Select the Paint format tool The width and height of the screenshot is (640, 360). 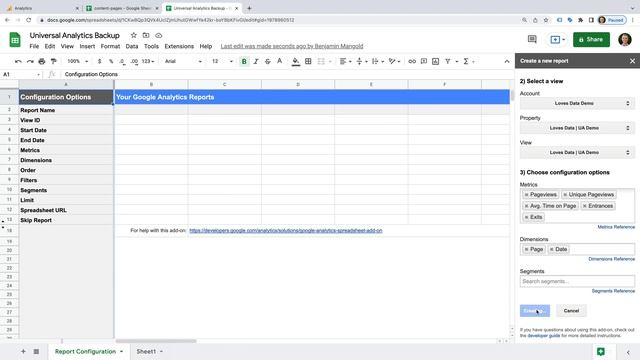tap(53, 61)
